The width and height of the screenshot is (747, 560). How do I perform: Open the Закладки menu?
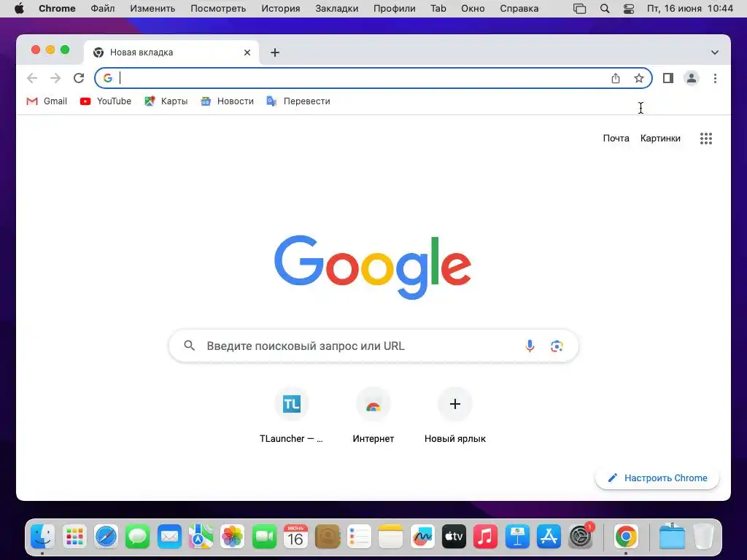[x=337, y=9]
